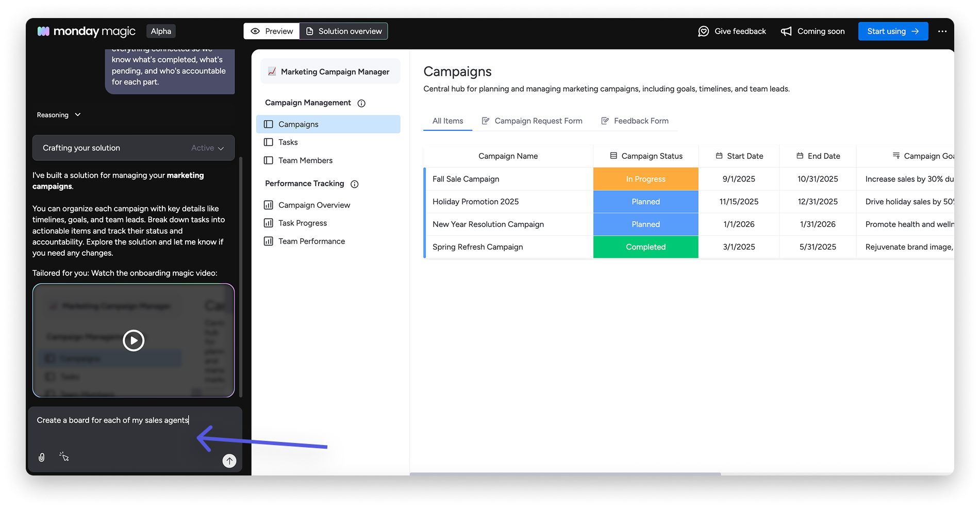Viewport: 980px width, 509px height.
Task: Open the Feedback Form tab
Action: click(635, 121)
